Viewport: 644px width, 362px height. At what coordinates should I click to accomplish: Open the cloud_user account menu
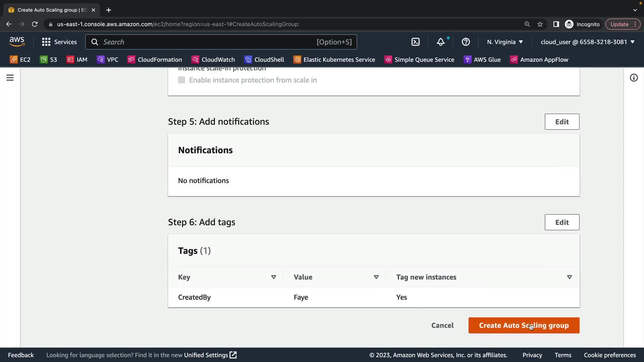coord(587,42)
